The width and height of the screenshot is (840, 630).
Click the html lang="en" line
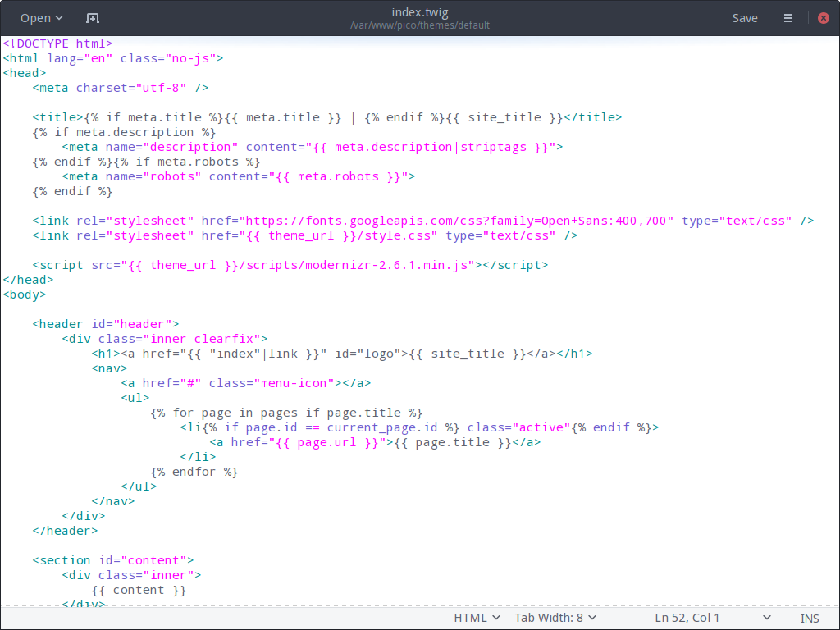[x=113, y=58]
